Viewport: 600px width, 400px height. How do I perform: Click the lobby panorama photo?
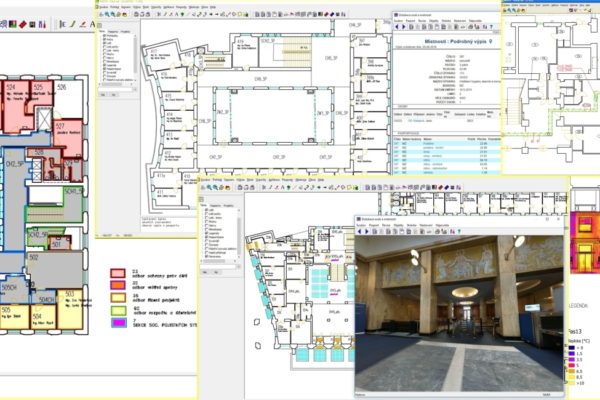459,313
